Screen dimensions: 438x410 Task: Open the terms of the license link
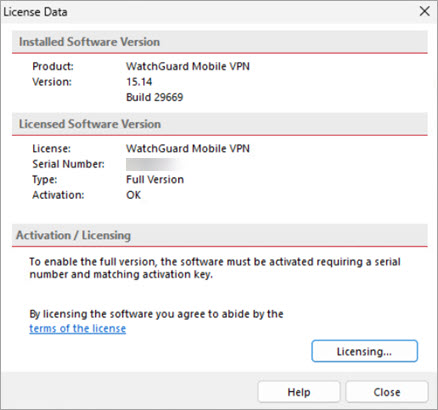[x=77, y=328]
